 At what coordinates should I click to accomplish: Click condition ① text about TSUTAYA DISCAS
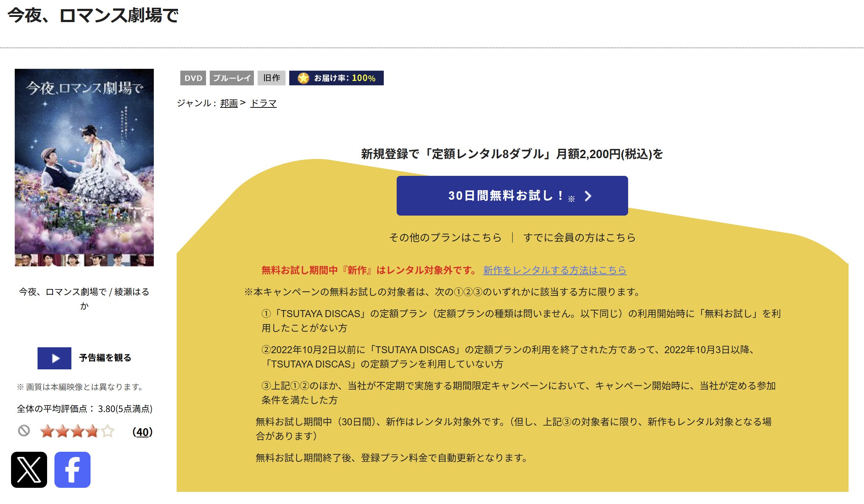[521, 321]
